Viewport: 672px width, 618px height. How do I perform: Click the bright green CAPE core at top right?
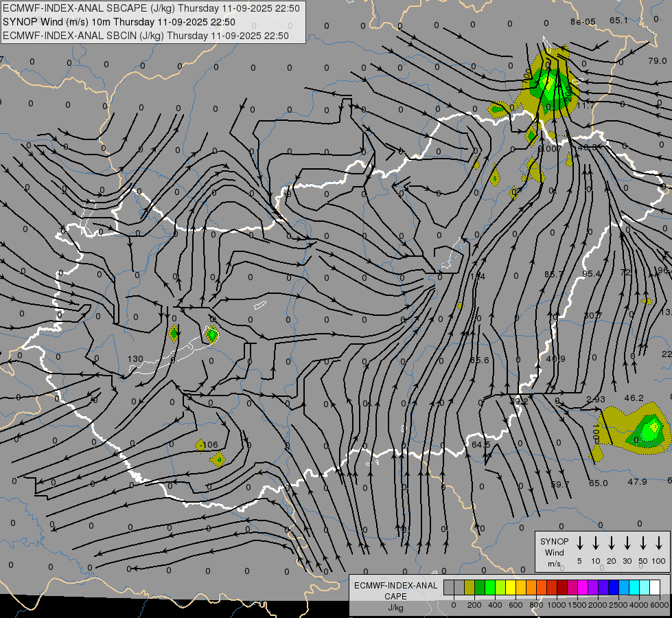point(548,84)
